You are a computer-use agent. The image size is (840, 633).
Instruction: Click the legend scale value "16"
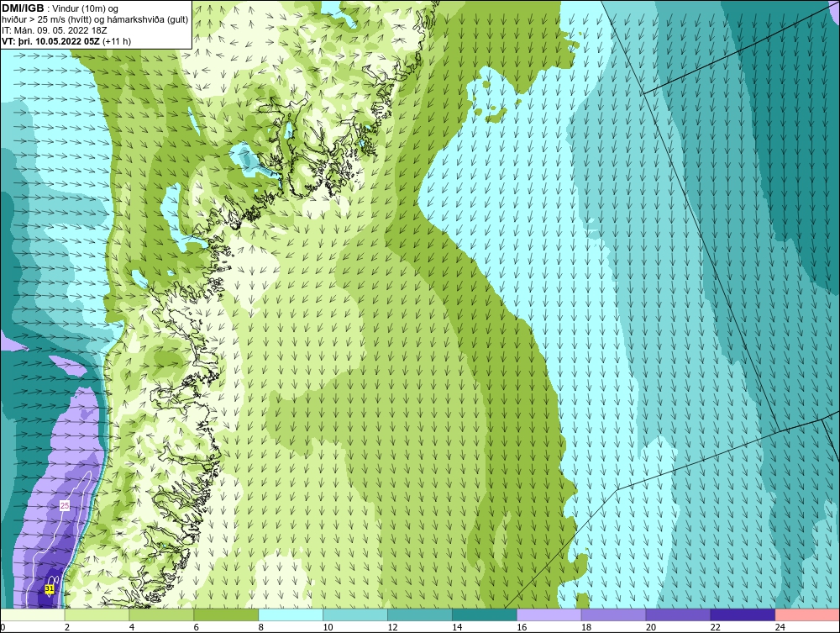(x=522, y=627)
